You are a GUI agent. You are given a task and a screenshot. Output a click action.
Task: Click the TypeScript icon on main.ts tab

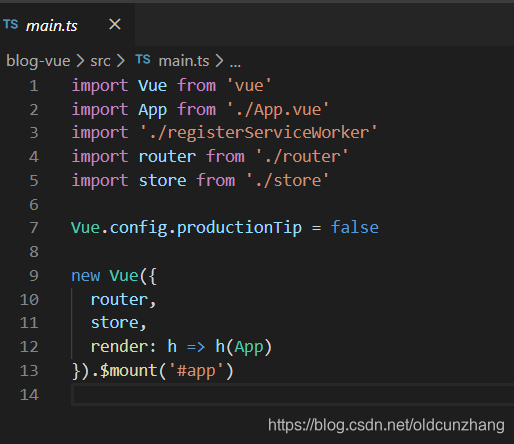pos(11,25)
